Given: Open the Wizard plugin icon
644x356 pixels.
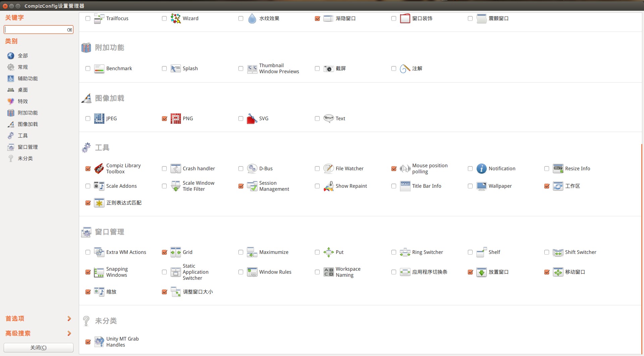Looking at the screenshot, I should pyautogui.click(x=176, y=18).
